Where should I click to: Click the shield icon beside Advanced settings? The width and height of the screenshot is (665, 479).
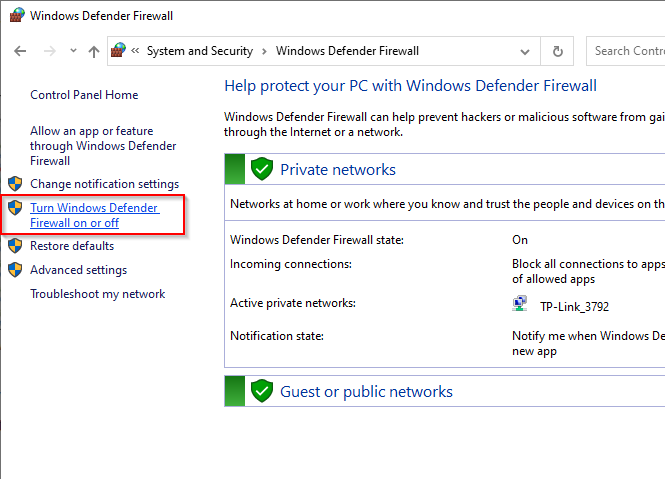pos(15,270)
